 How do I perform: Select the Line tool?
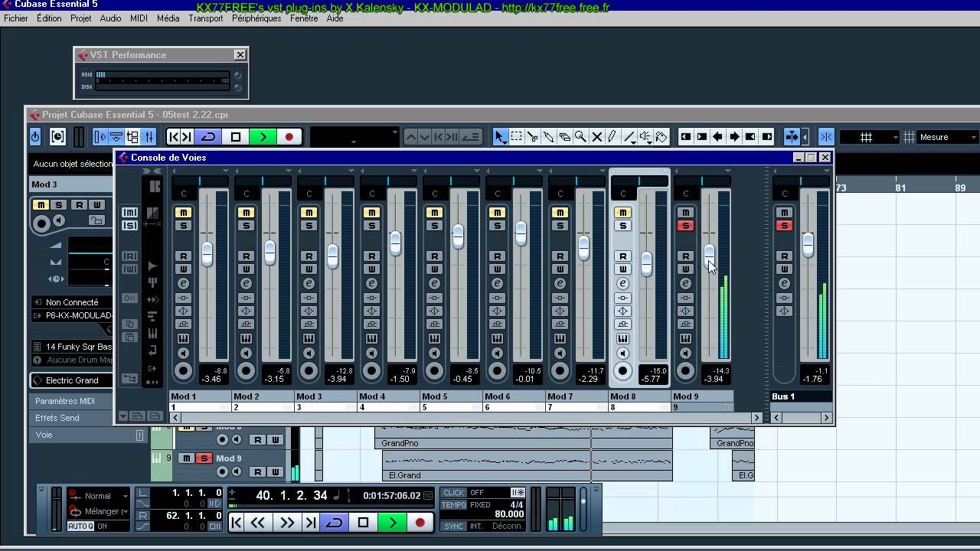(629, 137)
